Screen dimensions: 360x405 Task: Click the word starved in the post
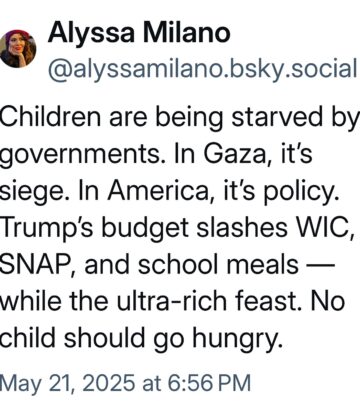[x=277, y=117]
